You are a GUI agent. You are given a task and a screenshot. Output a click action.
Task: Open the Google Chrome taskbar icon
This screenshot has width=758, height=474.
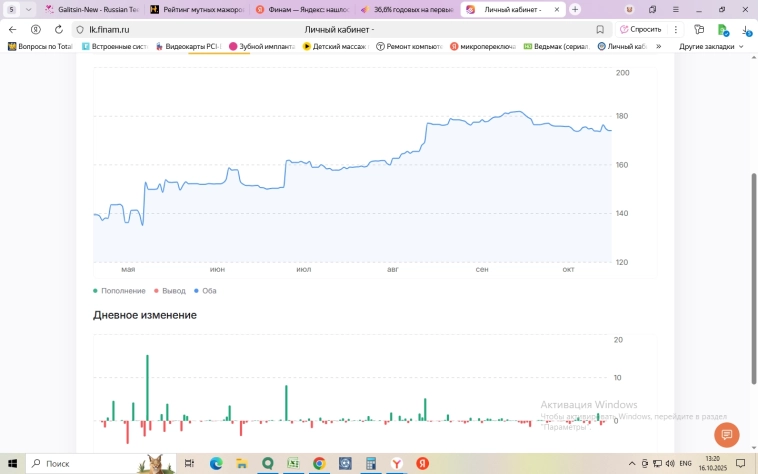[319, 464]
